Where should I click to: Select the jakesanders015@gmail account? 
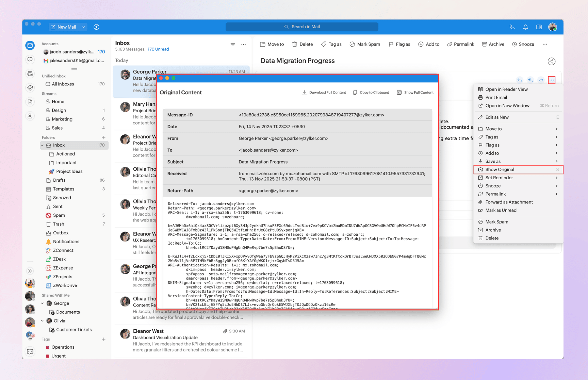tap(74, 61)
